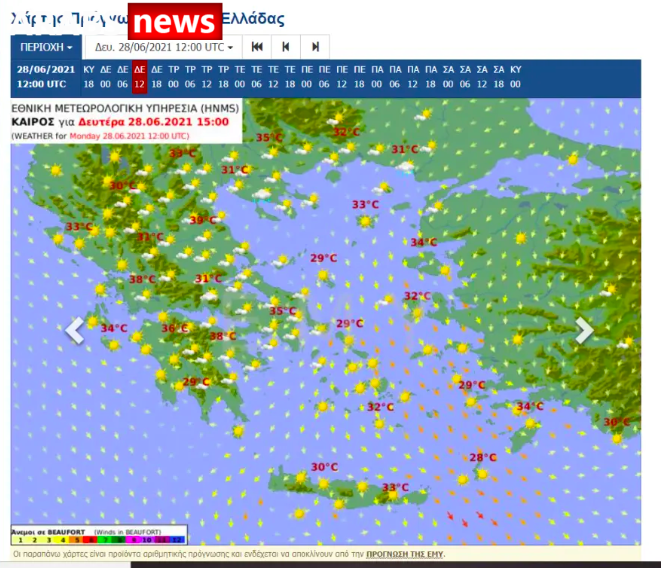Click the 33°C temperature label over Crete
This screenshot has width=664, height=574.
395,488
